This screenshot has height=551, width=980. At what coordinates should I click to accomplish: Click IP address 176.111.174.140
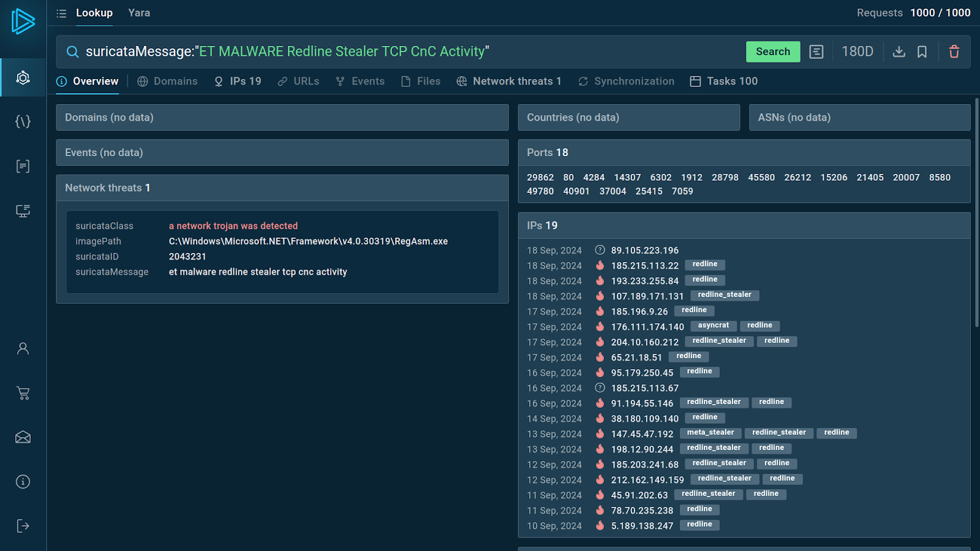[647, 327]
